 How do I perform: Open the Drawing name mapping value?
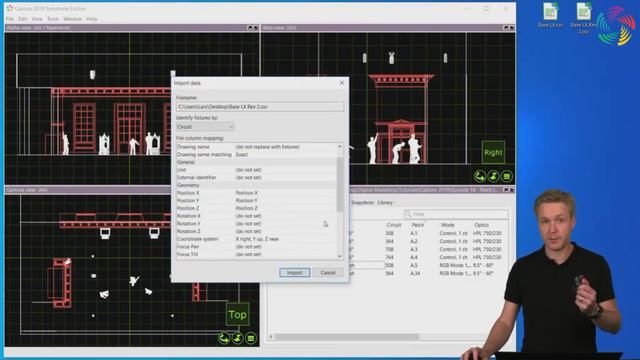267,147
